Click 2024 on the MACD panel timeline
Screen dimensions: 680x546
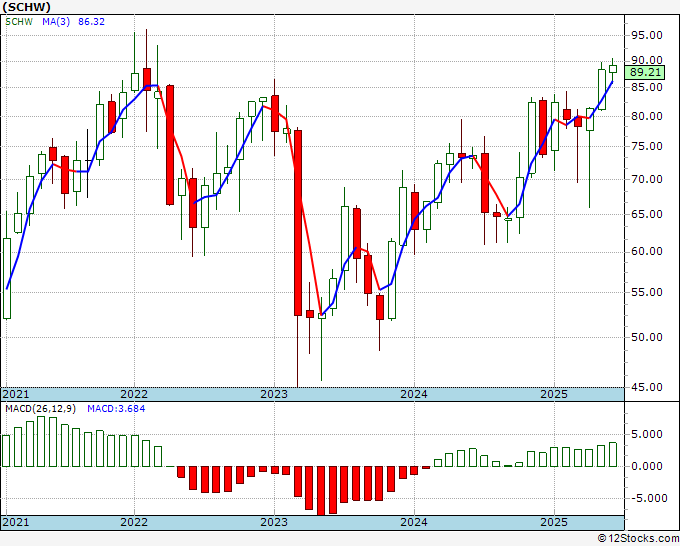414,522
